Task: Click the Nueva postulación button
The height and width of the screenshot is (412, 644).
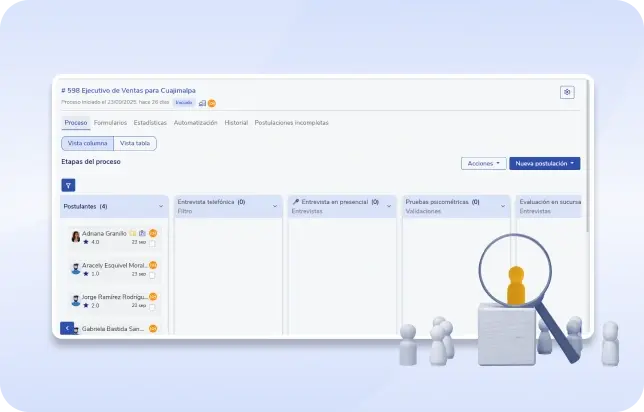Action: pyautogui.click(x=544, y=163)
